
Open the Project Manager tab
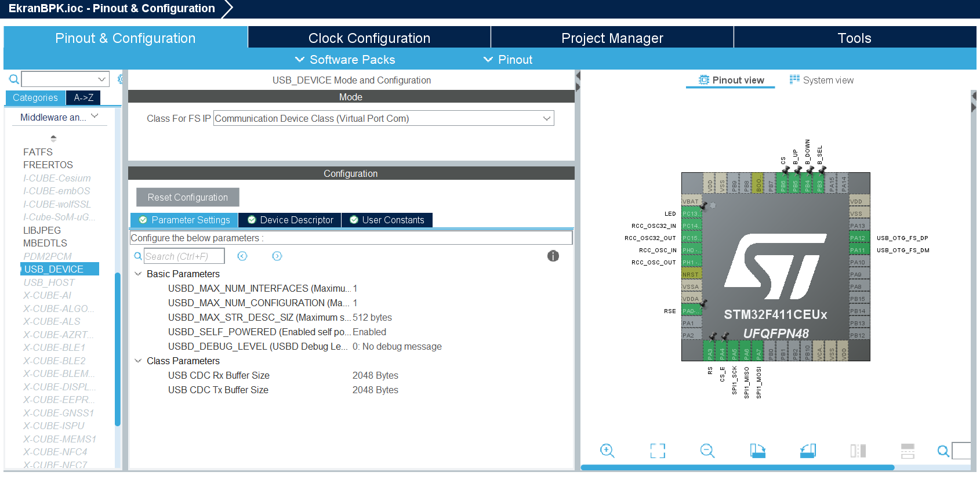pos(612,38)
